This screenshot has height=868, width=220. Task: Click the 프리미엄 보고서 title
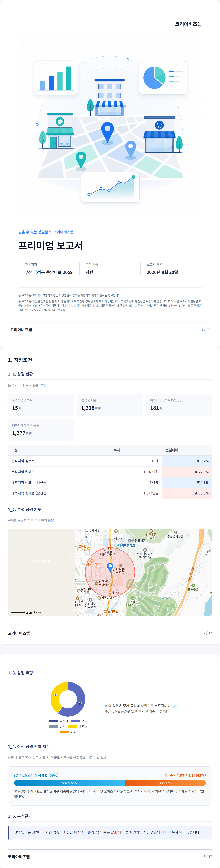51,246
